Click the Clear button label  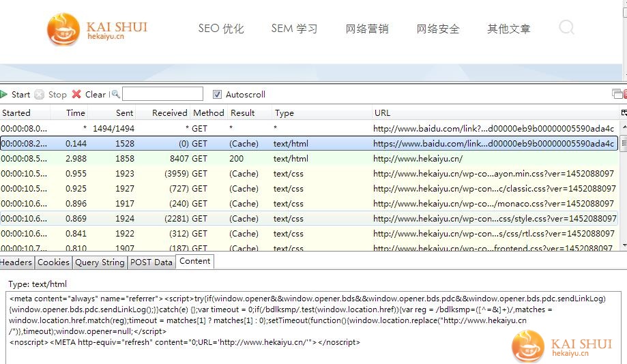click(95, 95)
